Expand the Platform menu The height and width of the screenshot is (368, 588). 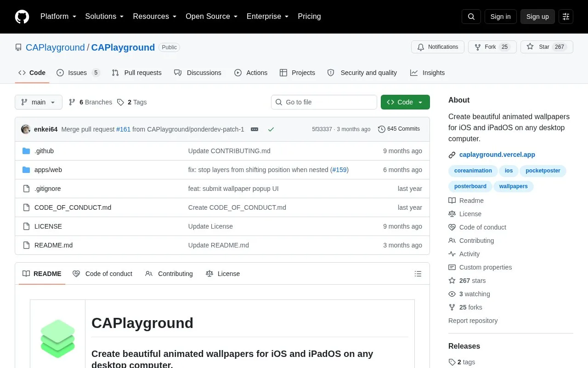pos(58,17)
